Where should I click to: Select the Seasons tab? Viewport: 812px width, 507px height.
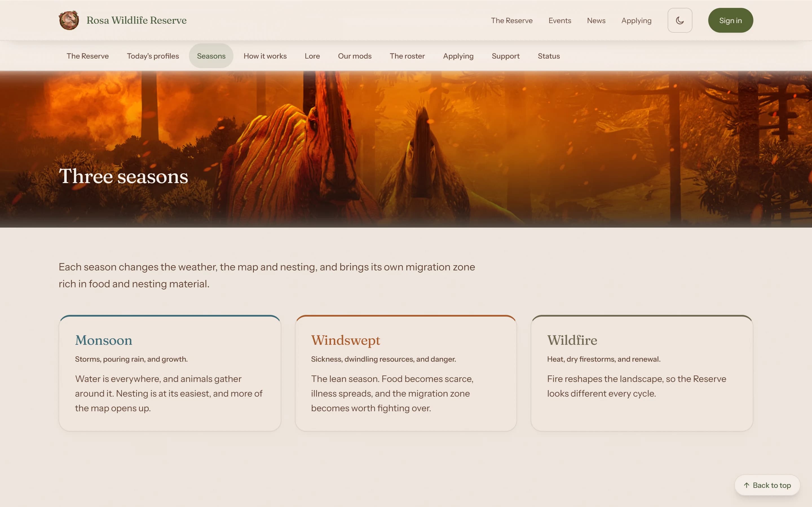click(211, 56)
